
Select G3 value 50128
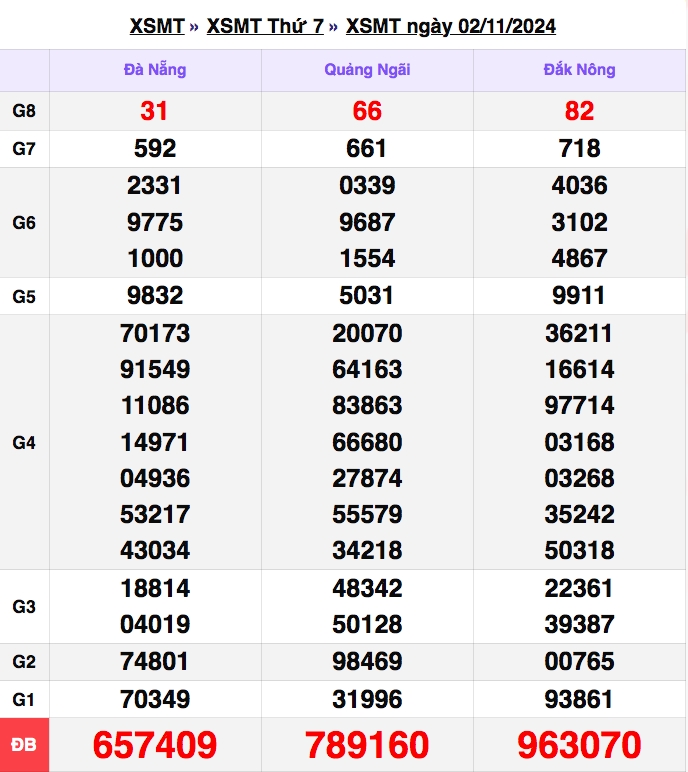(367, 624)
